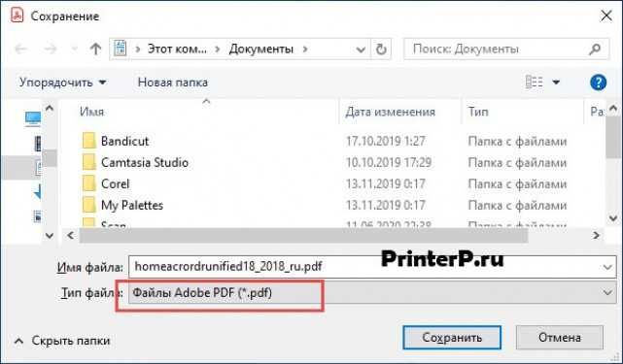The image size is (623, 364).
Task: Click the Up one level arrow icon
Action: 95,50
